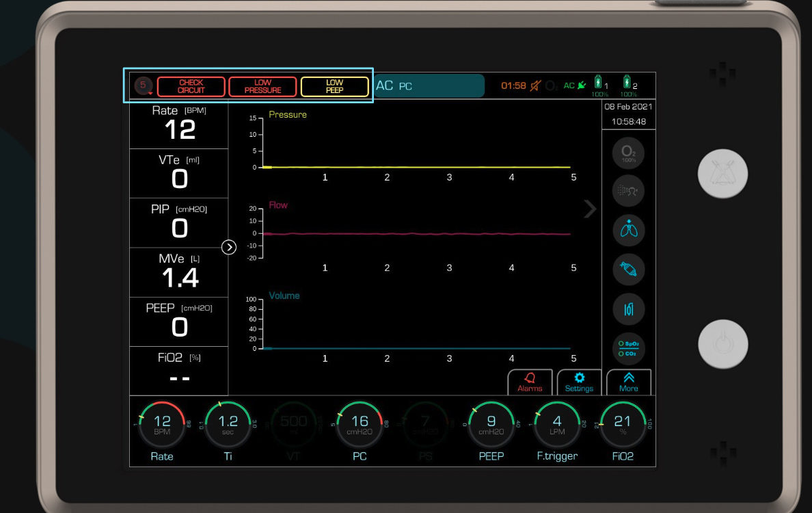Tap the nebulizer icon in sidebar
The width and height of the screenshot is (812, 513).
[x=628, y=192]
